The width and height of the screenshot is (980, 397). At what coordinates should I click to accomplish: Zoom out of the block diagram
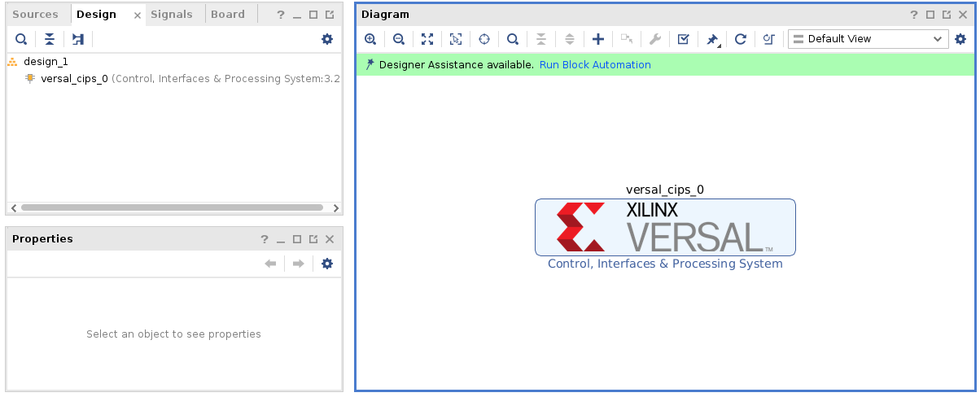coord(399,39)
